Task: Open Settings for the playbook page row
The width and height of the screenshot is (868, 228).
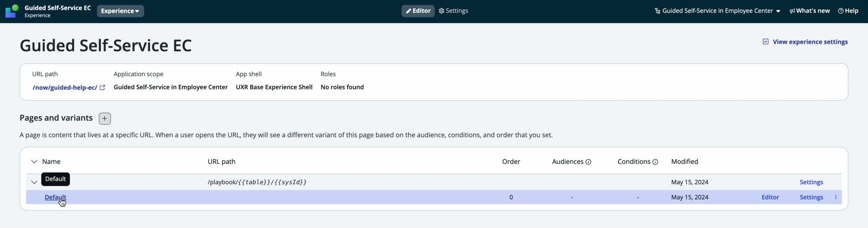Action: click(x=811, y=182)
